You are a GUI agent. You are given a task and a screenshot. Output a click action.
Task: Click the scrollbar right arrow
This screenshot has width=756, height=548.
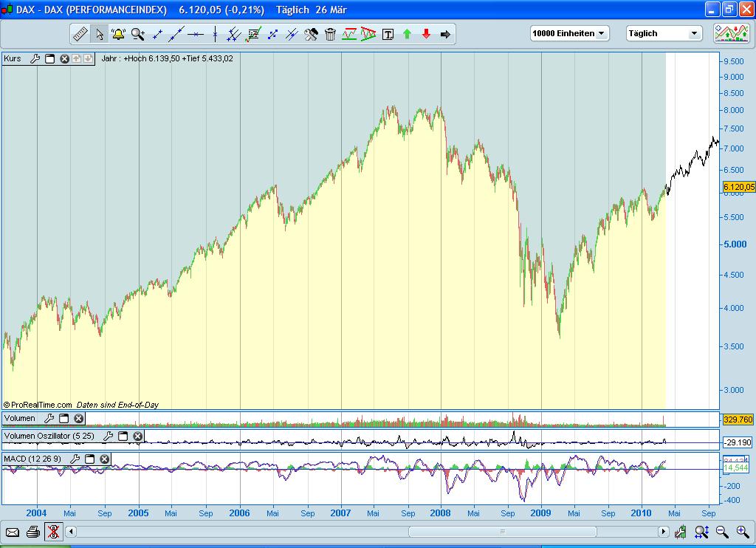(x=664, y=532)
